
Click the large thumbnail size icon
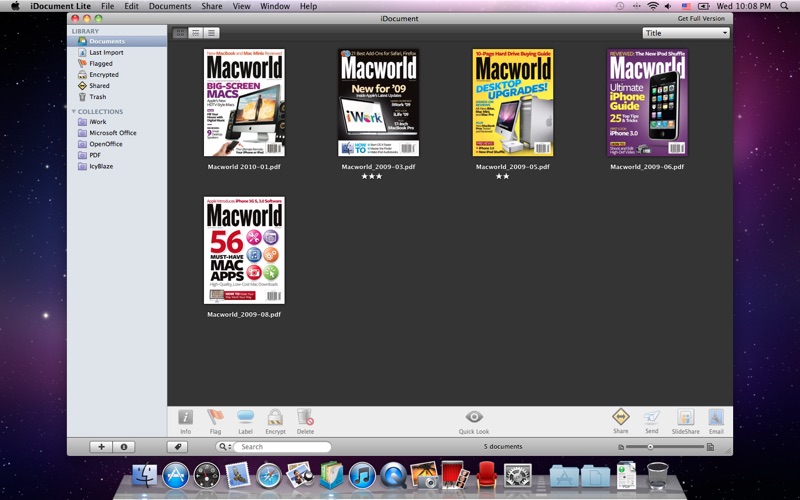coord(710,447)
